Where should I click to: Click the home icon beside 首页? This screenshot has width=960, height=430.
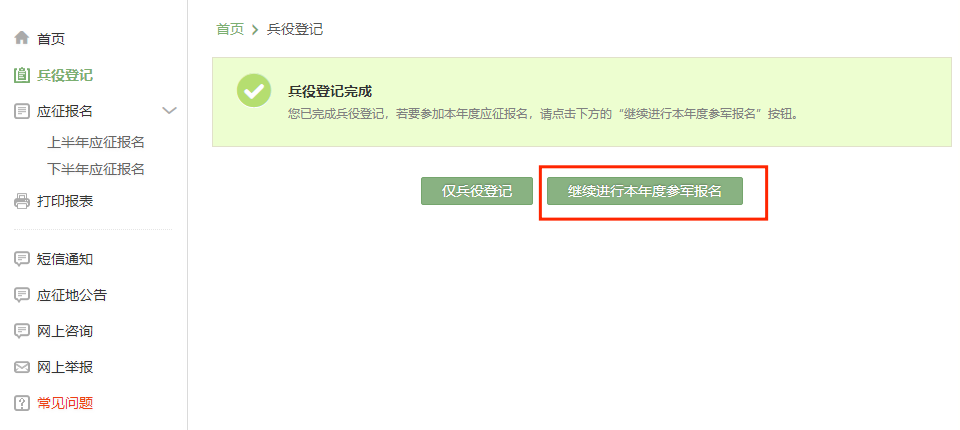pos(21,38)
